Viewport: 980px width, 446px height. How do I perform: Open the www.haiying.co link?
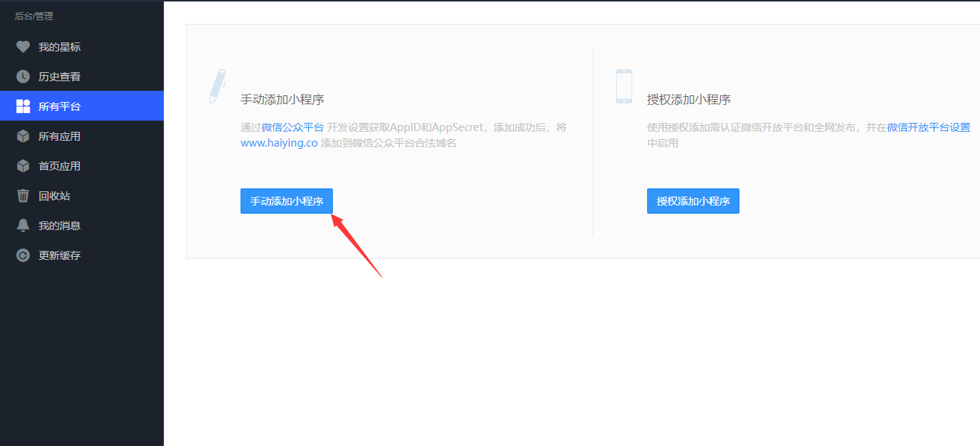pos(279,143)
